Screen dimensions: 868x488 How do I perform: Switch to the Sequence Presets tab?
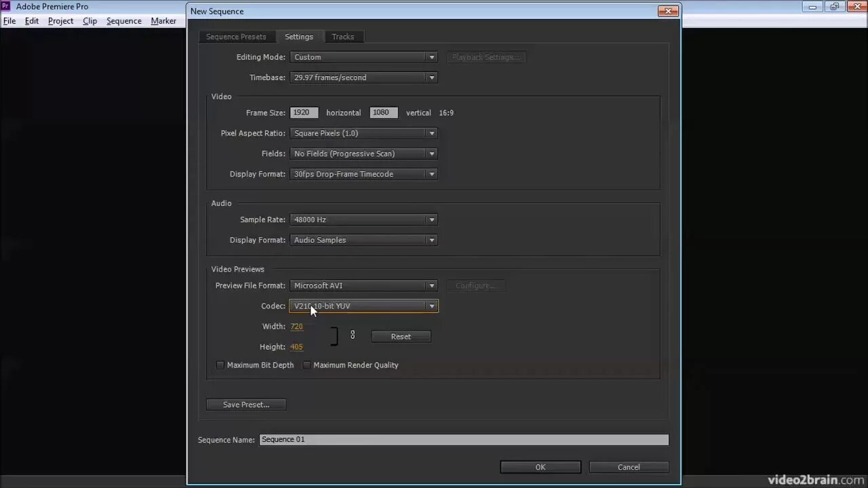point(236,37)
